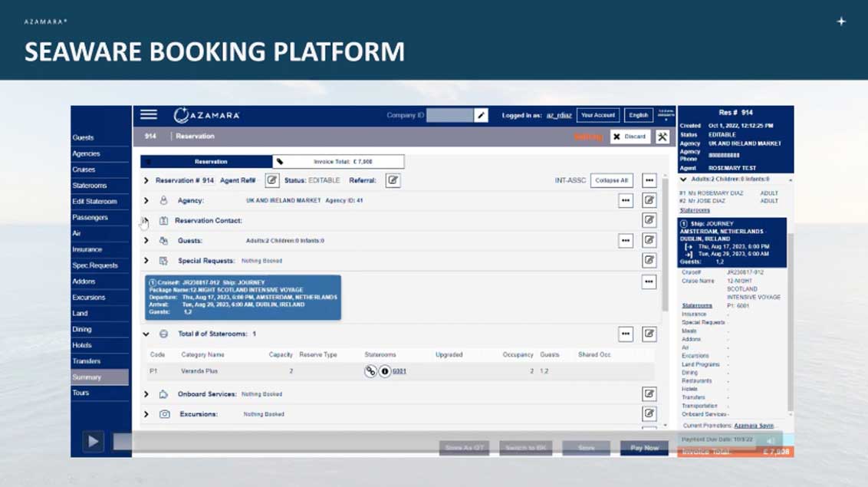868x487 pixels.
Task: Click the Discard button
Action: pos(630,137)
